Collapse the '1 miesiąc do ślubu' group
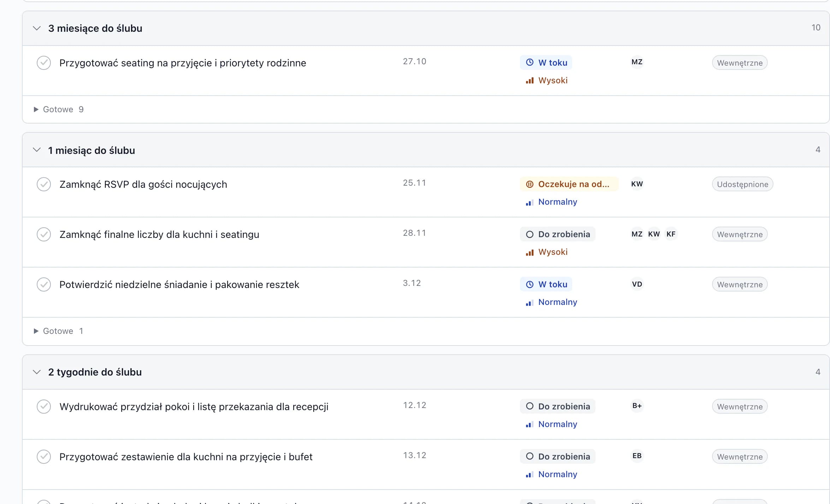The width and height of the screenshot is (830, 504). [x=37, y=150]
